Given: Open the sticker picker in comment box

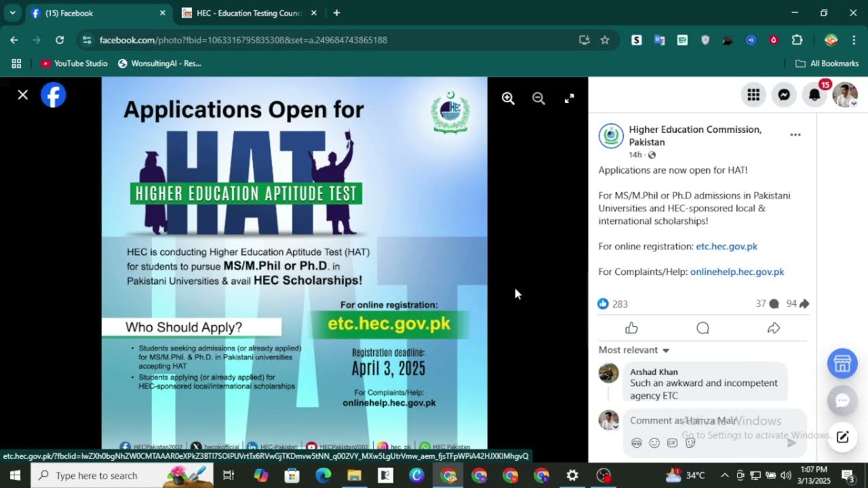Looking at the screenshot, I should [690, 443].
